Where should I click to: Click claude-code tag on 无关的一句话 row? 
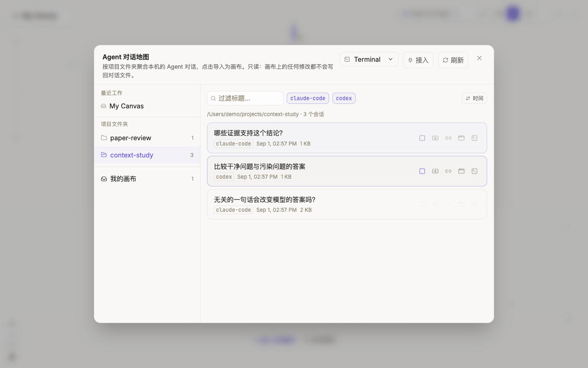pos(234,210)
